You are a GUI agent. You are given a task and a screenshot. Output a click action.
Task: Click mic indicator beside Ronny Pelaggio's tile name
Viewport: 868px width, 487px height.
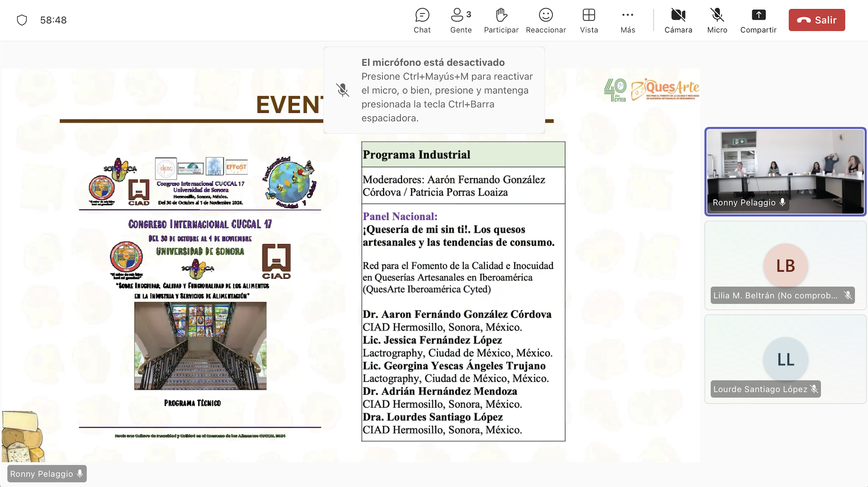(x=783, y=202)
